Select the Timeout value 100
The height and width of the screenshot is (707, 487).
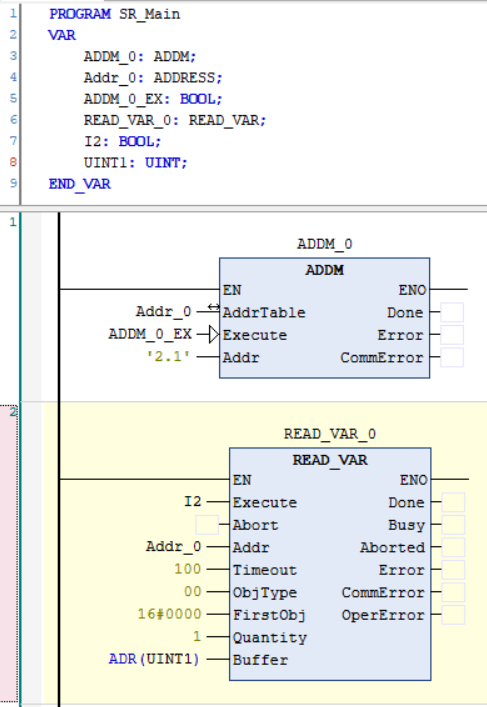[188, 569]
